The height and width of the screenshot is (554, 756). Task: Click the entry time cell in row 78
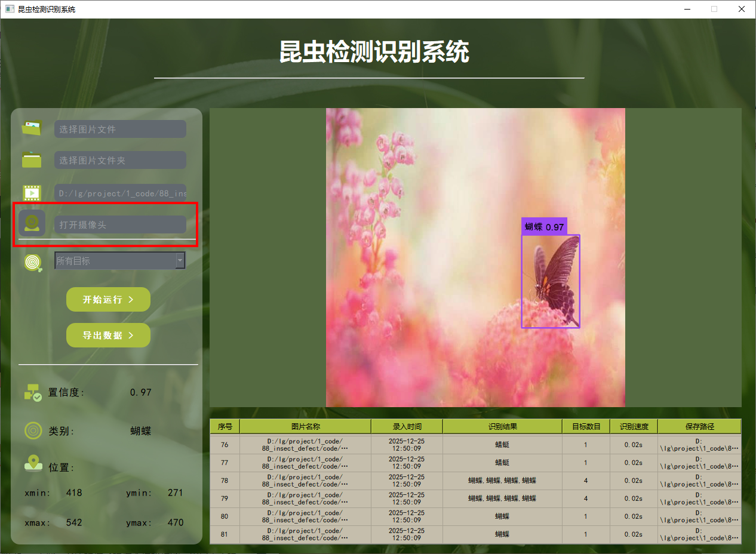pos(407,481)
